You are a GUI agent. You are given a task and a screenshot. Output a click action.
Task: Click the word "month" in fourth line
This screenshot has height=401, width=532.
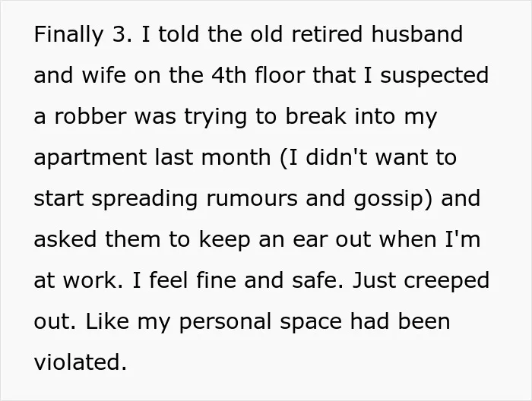coord(236,157)
